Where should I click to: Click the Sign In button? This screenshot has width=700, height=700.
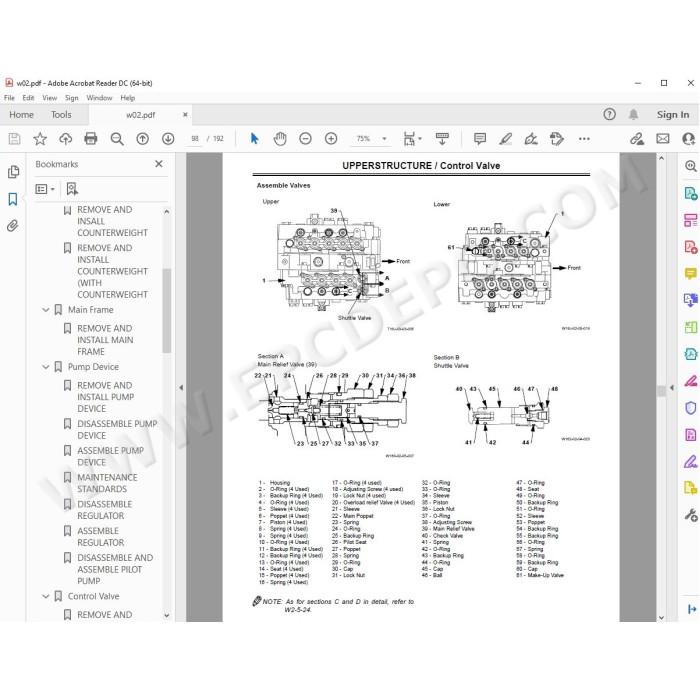click(673, 115)
